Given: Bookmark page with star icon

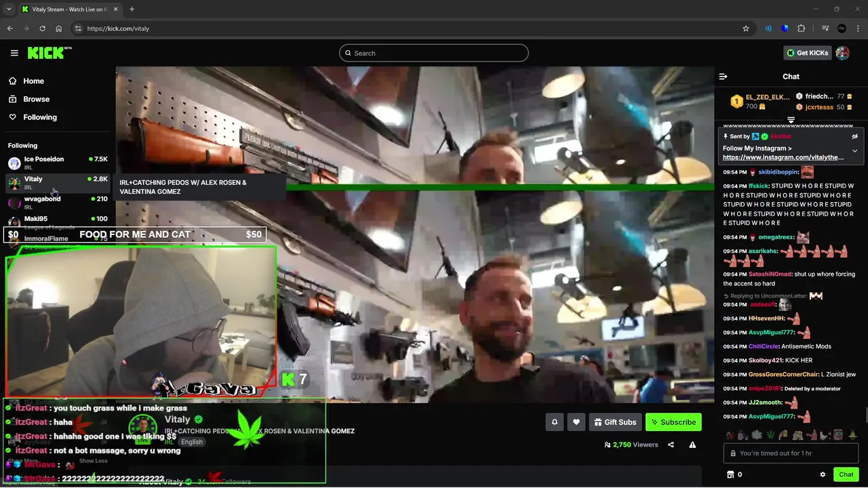Looking at the screenshot, I should point(746,28).
